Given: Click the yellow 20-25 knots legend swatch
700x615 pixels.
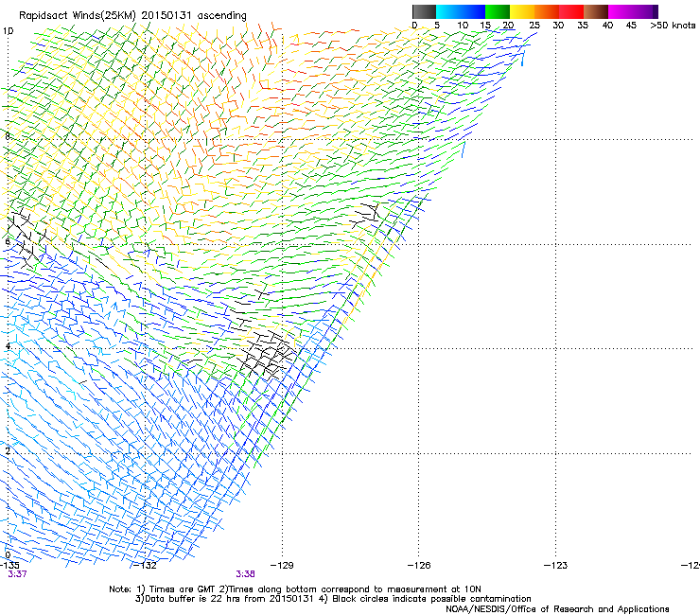Looking at the screenshot, I should tap(522, 11).
